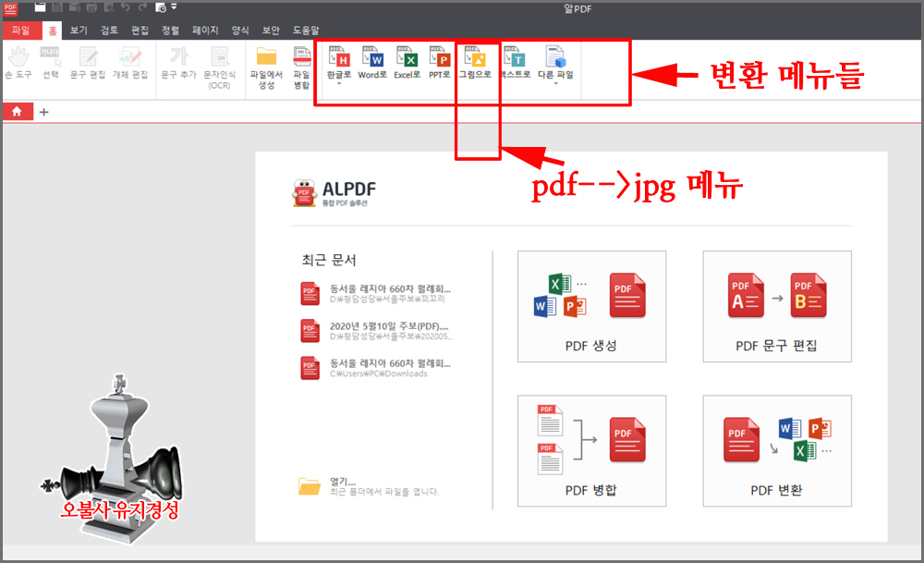Click the print icon in title bar

pyautogui.click(x=91, y=7)
